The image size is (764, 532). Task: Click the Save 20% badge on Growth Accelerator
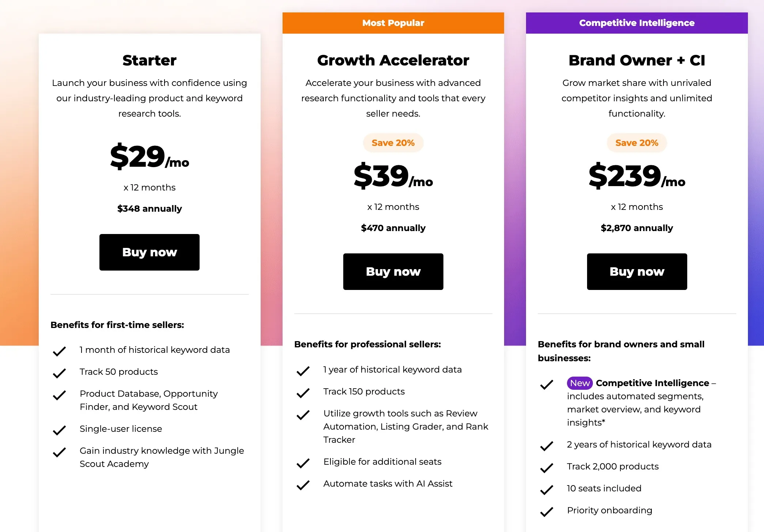pos(393,143)
